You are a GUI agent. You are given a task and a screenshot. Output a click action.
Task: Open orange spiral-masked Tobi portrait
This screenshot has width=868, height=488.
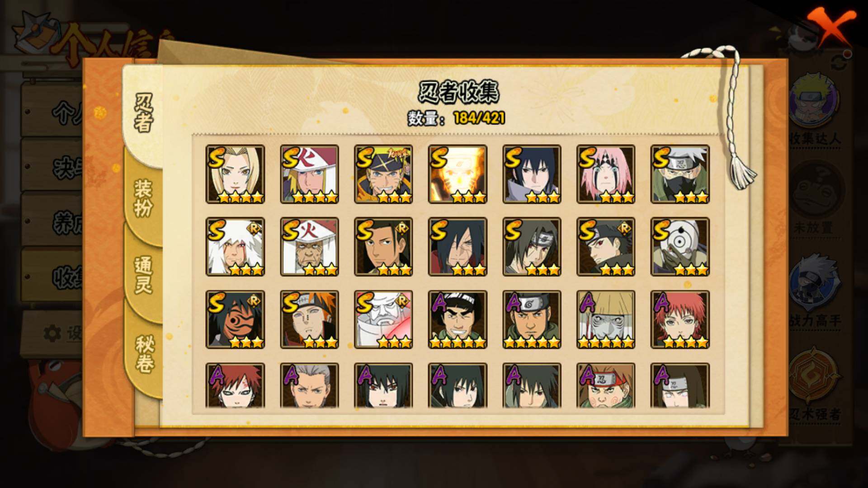(235, 319)
